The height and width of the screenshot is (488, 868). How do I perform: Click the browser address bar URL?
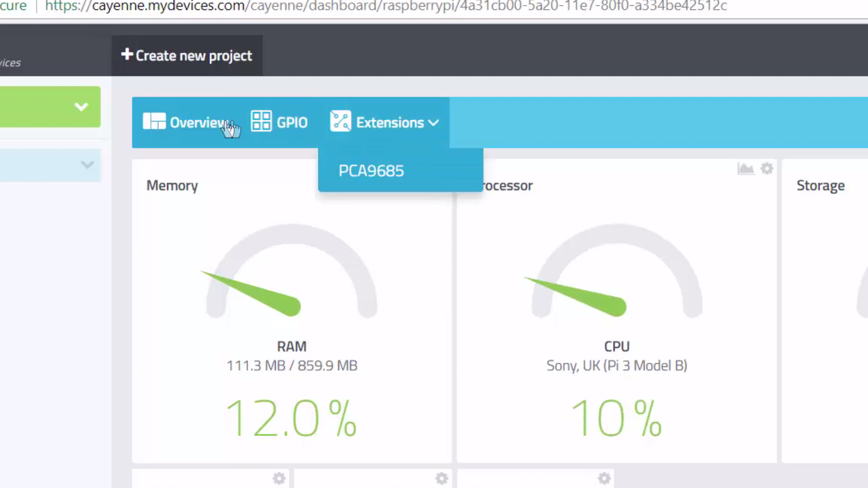point(385,6)
